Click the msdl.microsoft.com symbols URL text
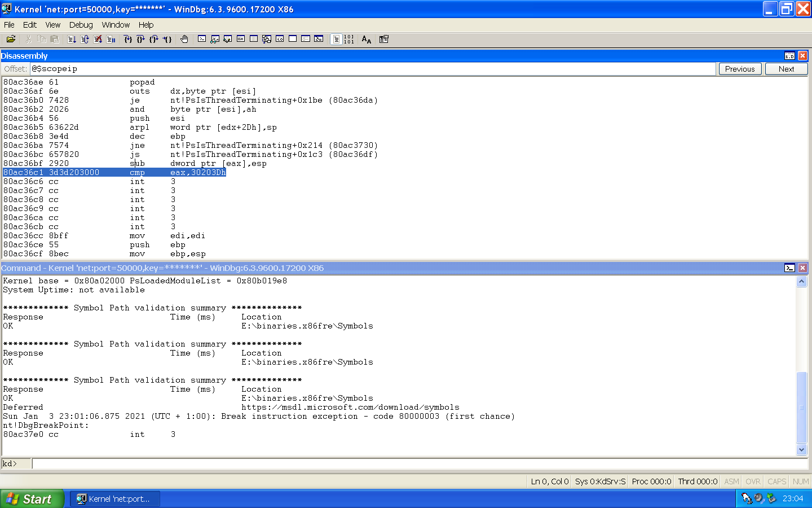This screenshot has width=812, height=508. tap(350, 408)
